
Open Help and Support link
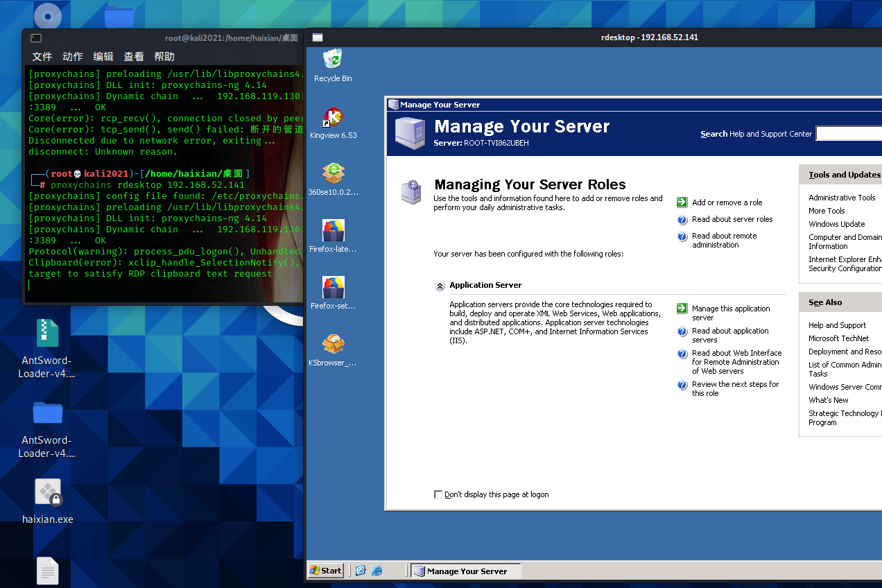[837, 325]
